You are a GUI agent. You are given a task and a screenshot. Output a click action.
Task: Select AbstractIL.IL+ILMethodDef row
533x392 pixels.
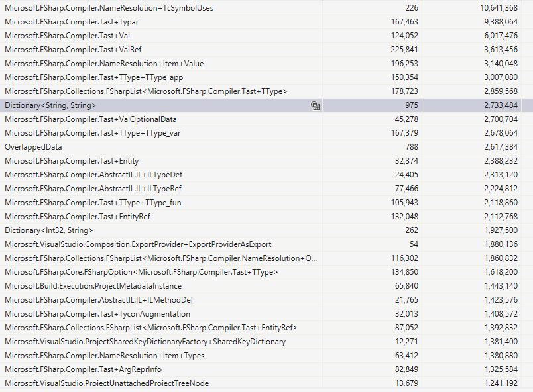[x=266, y=300]
